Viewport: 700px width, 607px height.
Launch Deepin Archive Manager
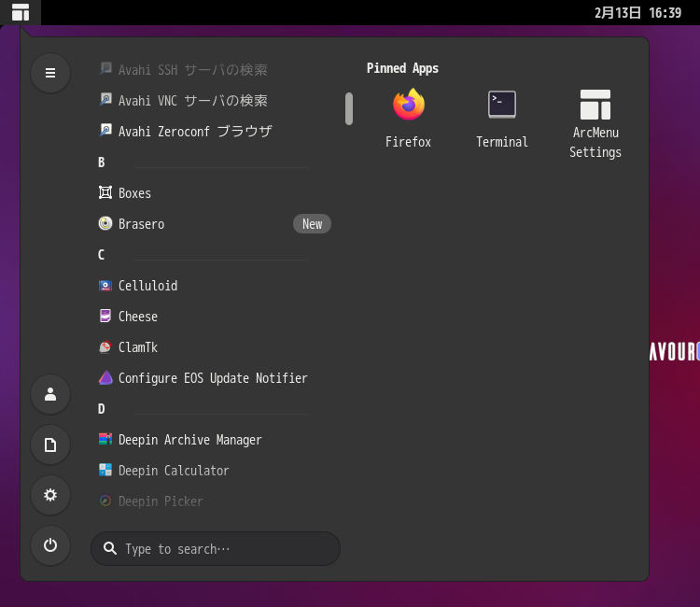215,440
